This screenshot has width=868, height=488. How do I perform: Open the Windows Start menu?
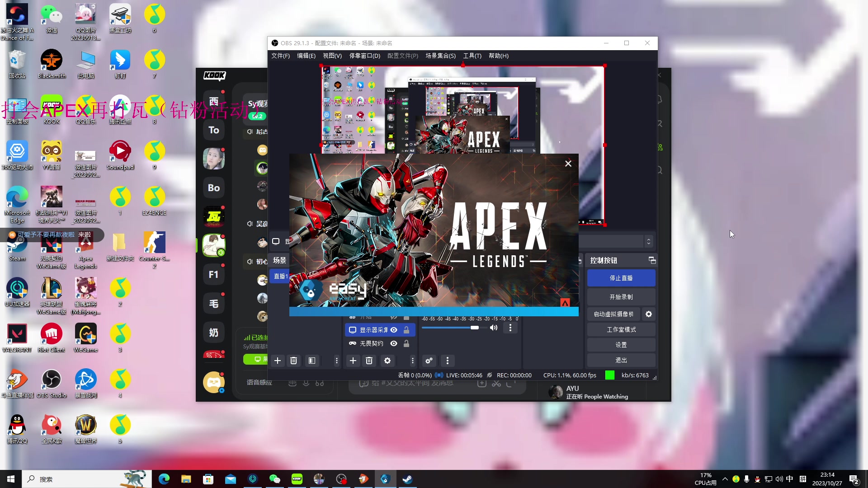(x=11, y=479)
